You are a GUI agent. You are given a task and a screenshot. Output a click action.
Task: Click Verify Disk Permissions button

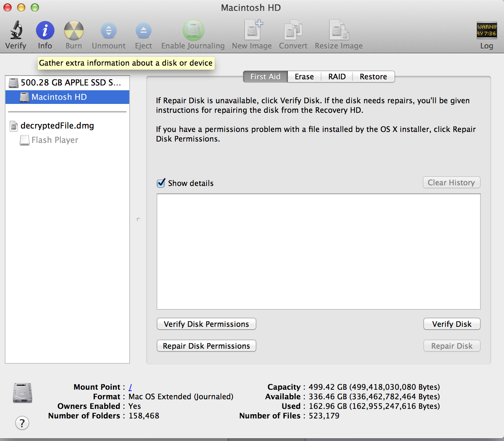click(x=207, y=324)
